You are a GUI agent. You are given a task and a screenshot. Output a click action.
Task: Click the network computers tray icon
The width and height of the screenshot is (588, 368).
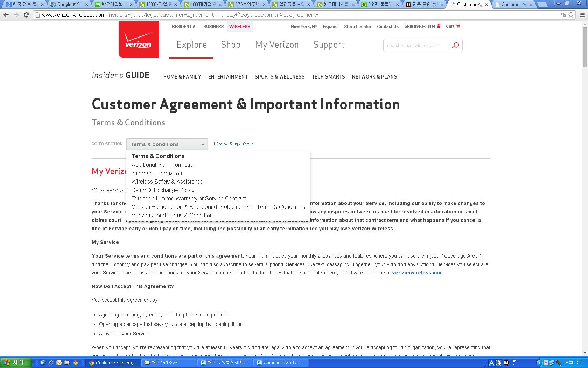[x=552, y=363]
